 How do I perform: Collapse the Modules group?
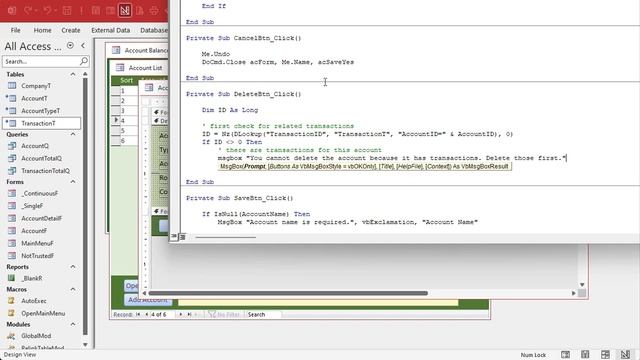click(73, 324)
